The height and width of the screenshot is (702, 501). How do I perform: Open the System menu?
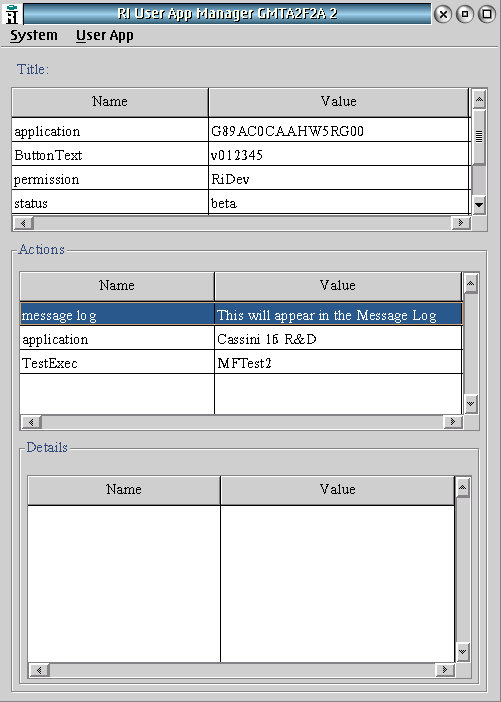click(x=34, y=35)
